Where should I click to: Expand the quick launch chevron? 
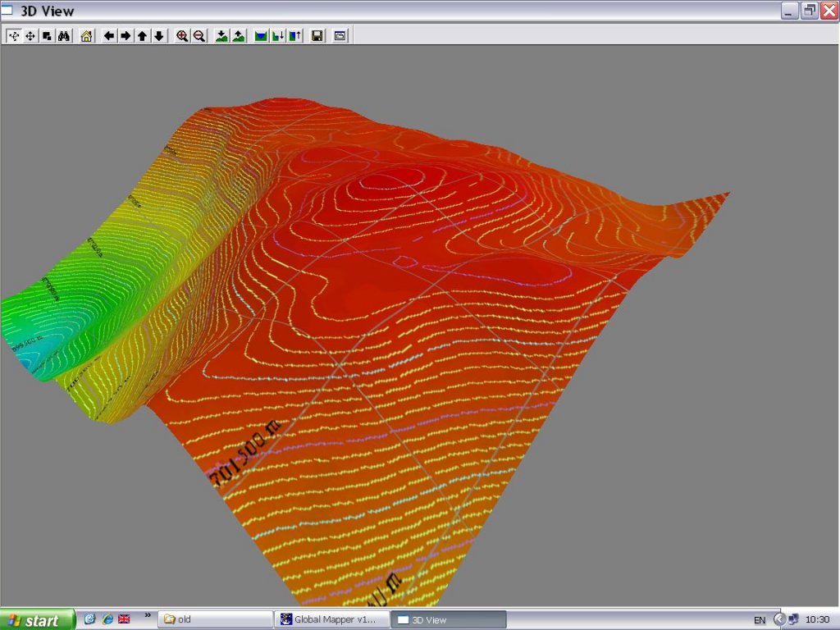point(148,615)
